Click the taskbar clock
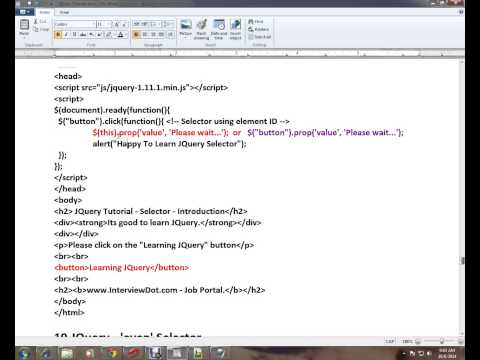The image size is (480, 360). (447, 353)
